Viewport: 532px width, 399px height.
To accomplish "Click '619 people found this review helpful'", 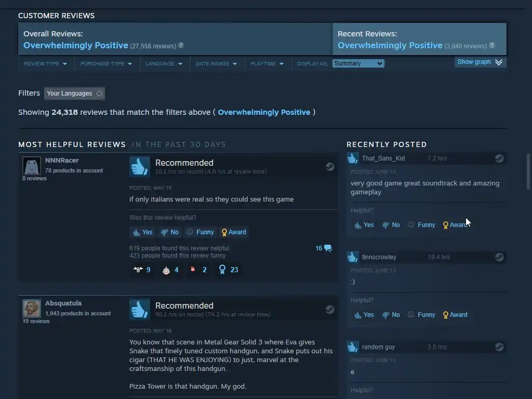I will tap(179, 248).
